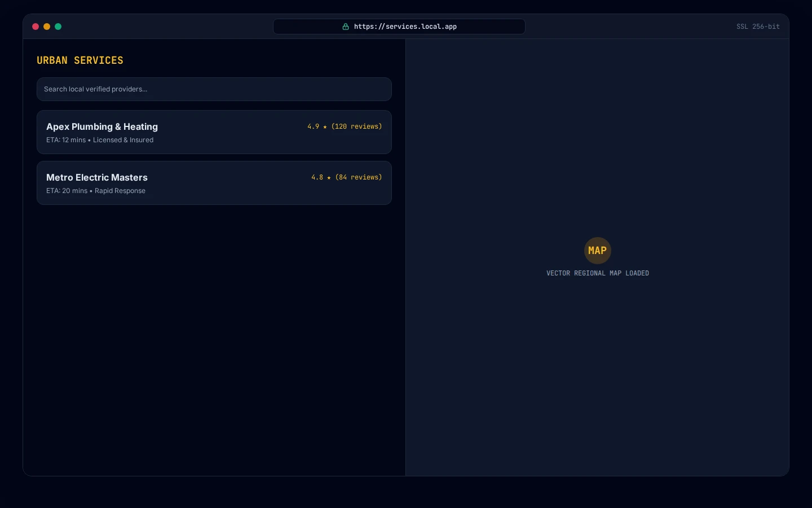Click the URBAN SERVICES heading
This screenshot has width=812, height=508.
tap(80, 60)
